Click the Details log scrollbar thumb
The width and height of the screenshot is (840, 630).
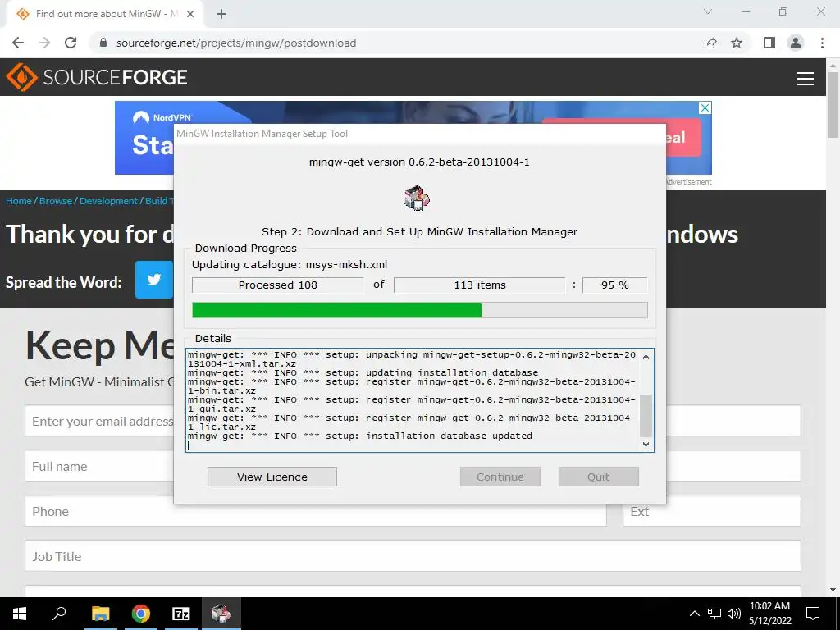646,416
